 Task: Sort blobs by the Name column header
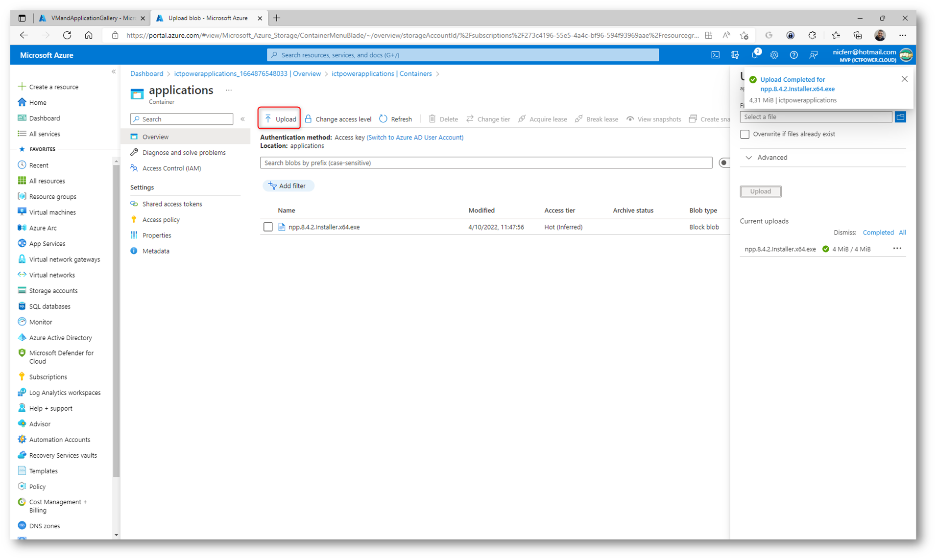pyautogui.click(x=286, y=210)
